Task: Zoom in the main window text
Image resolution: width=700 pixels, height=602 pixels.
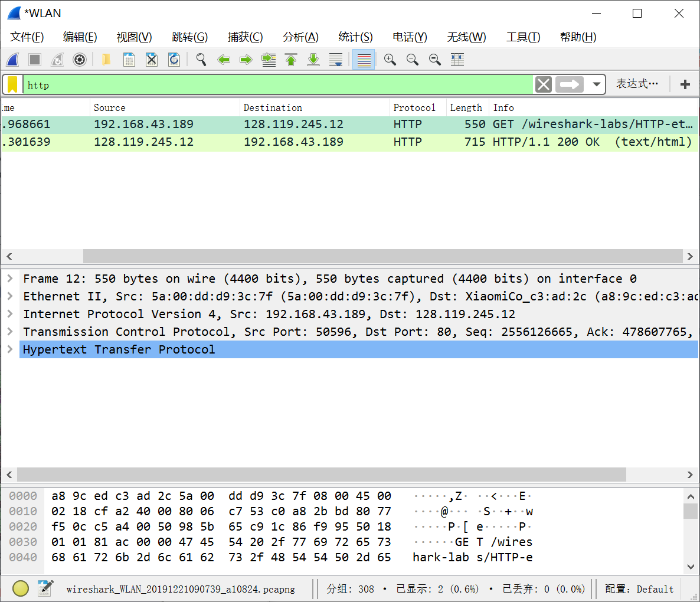Action: coord(390,60)
